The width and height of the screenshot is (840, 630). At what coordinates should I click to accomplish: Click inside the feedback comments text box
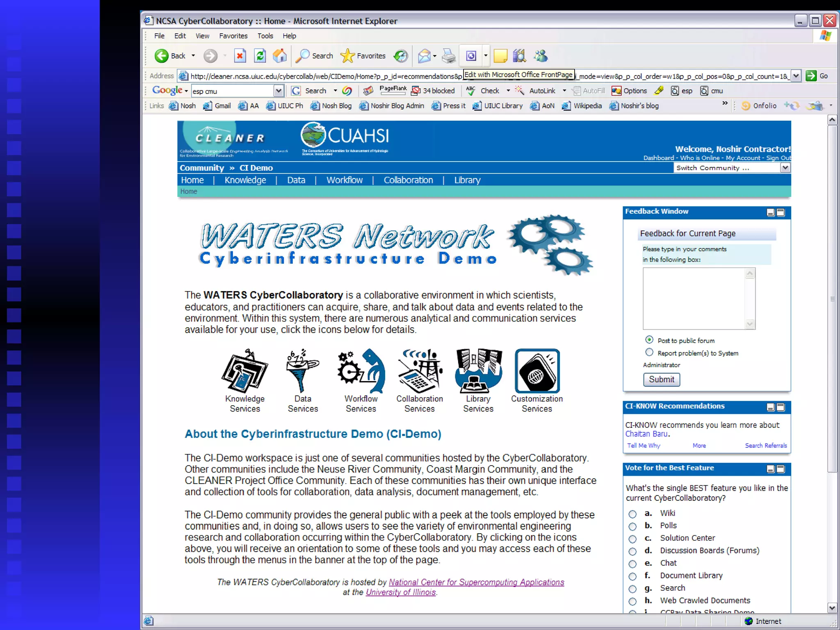point(694,298)
